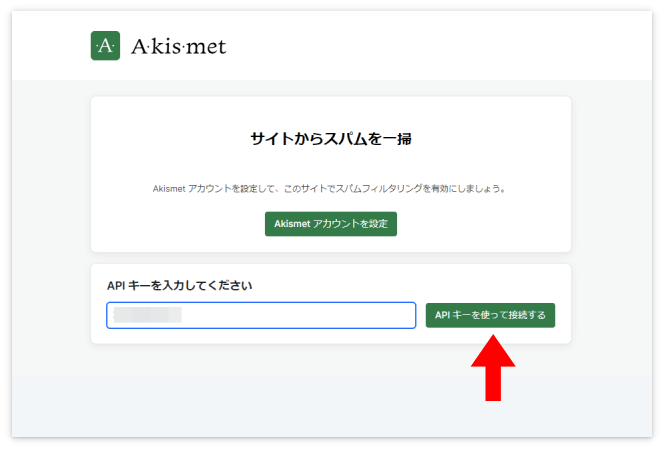
Task: Focus the API key input field
Action: click(261, 315)
